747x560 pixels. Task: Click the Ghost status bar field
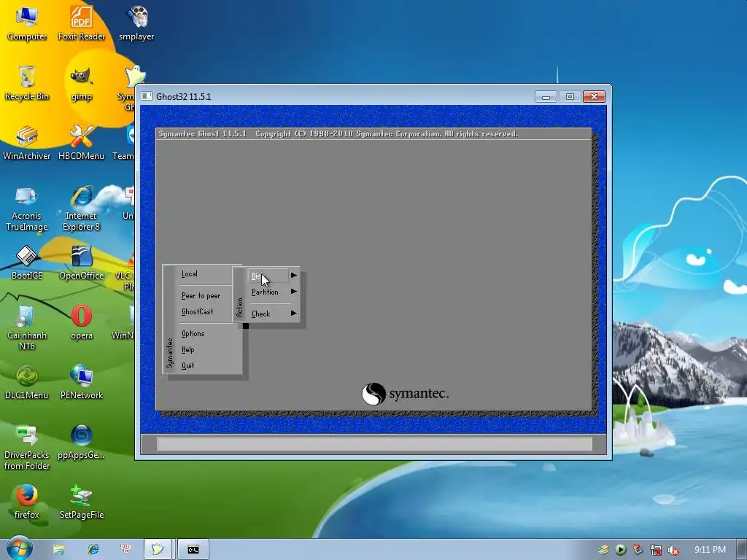point(374,444)
